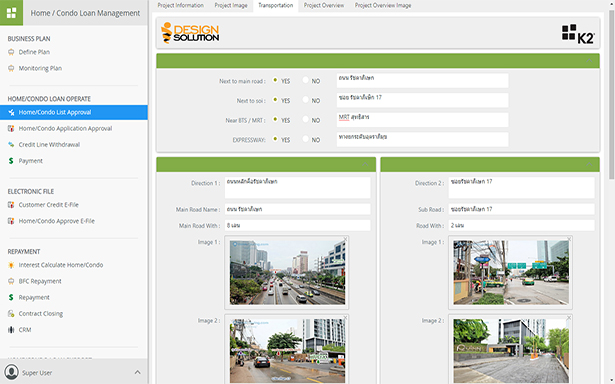Open Customer Credit E-File link

(48, 205)
